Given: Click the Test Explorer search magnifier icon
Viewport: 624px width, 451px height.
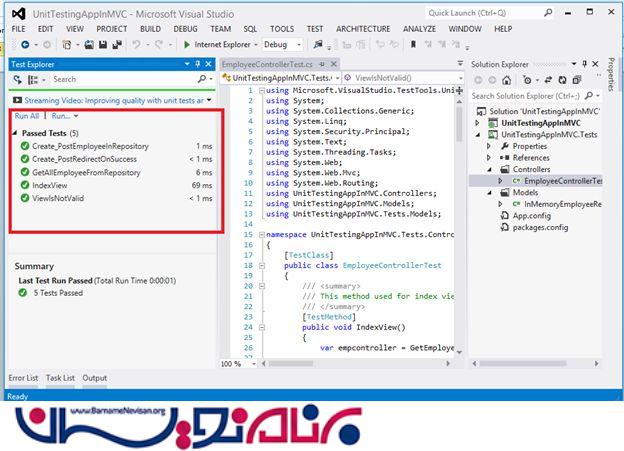Looking at the screenshot, I should [x=202, y=79].
